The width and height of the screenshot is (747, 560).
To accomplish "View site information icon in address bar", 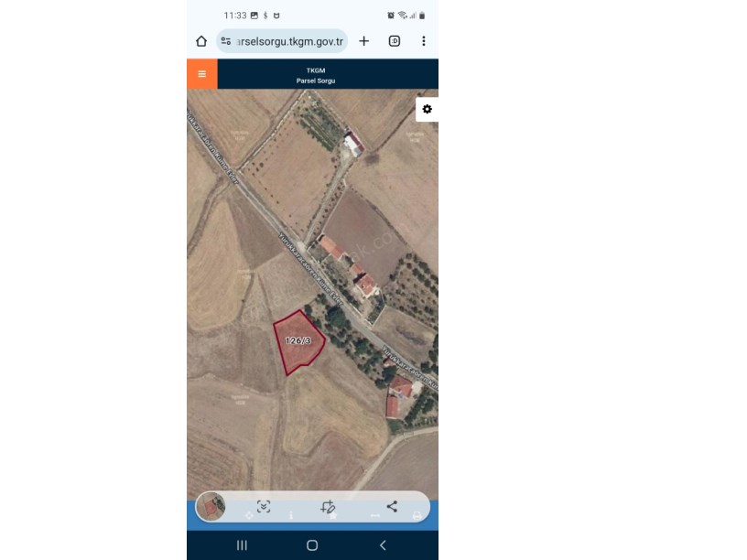I will pyautogui.click(x=226, y=41).
